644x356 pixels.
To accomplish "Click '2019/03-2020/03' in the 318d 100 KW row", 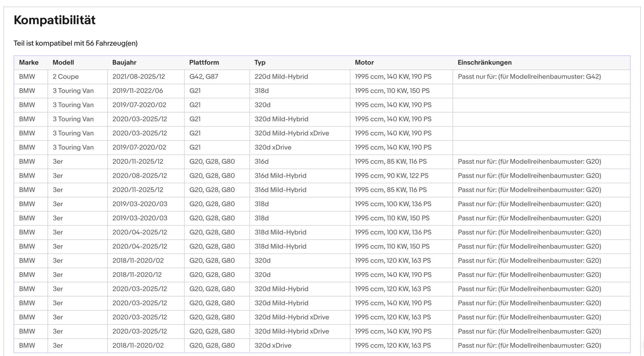I will (140, 204).
